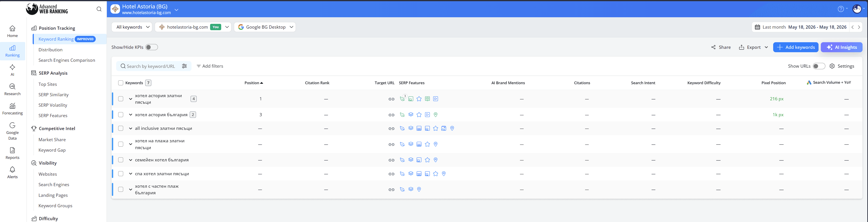The width and height of the screenshot is (868, 222).
Task: Open the Reports sidebar section
Action: 12,153
